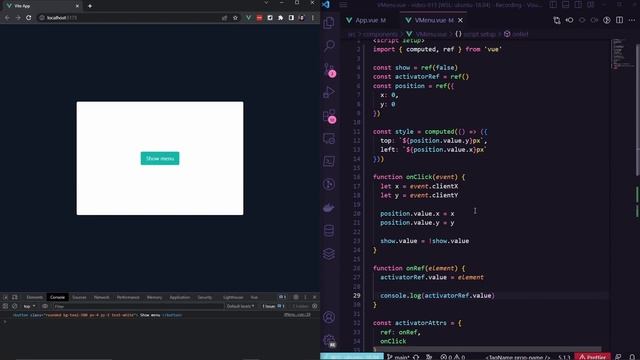This screenshot has height=360, width=640.
Task: Open errors and warnings in status bar
Action: point(453,357)
